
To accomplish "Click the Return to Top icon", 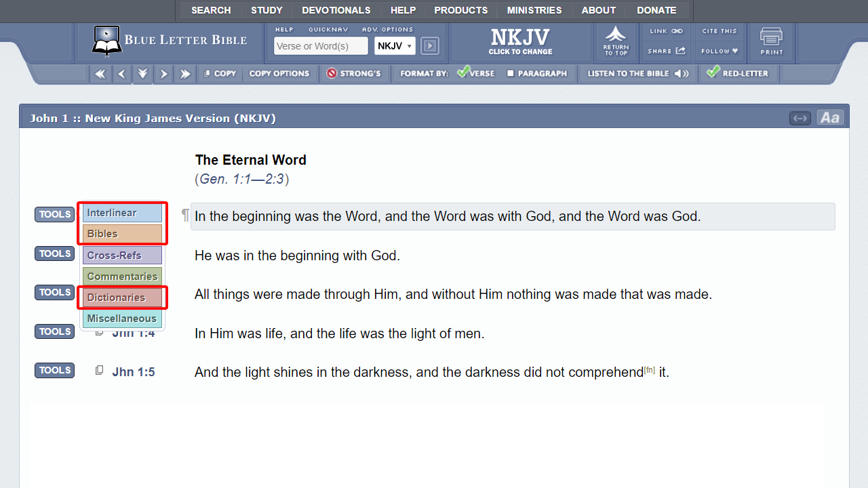I will coord(616,42).
